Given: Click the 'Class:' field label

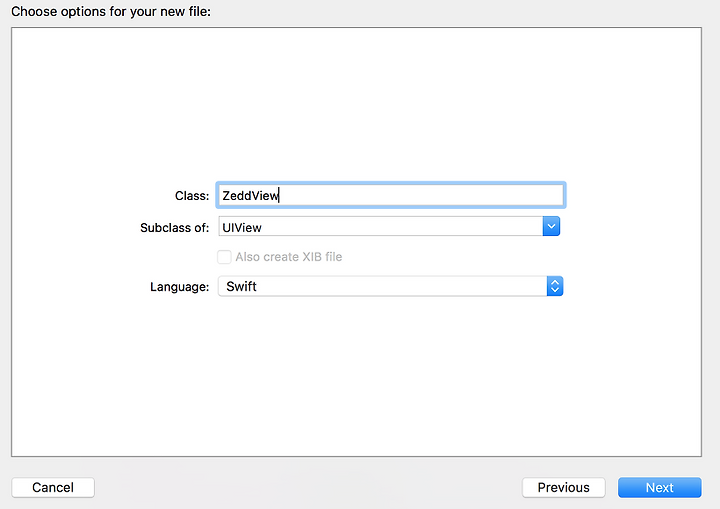Looking at the screenshot, I should coord(192,196).
